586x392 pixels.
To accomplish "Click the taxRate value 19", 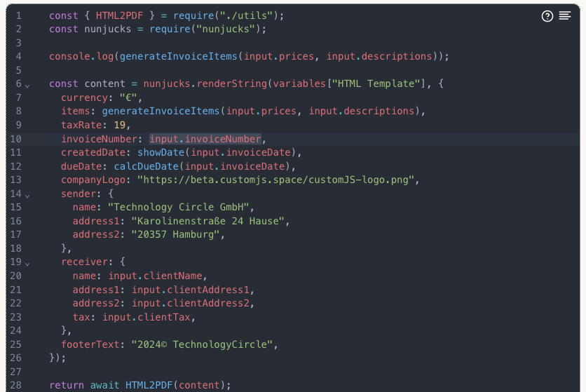I will tap(120, 125).
